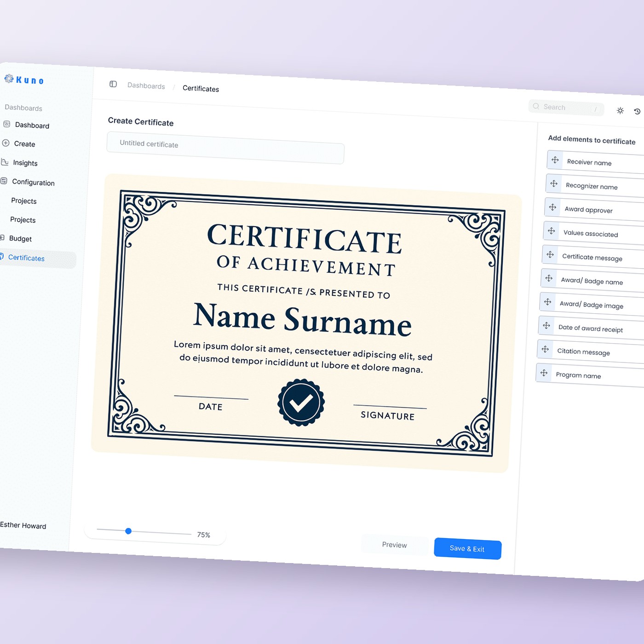Switch theme with the sun icon

[620, 110]
